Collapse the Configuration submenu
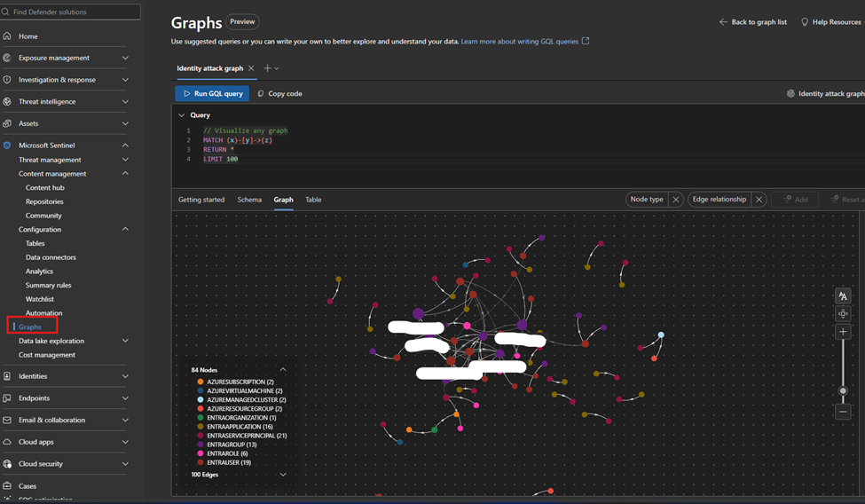Screen dimensions: 865x504 (x=125, y=229)
